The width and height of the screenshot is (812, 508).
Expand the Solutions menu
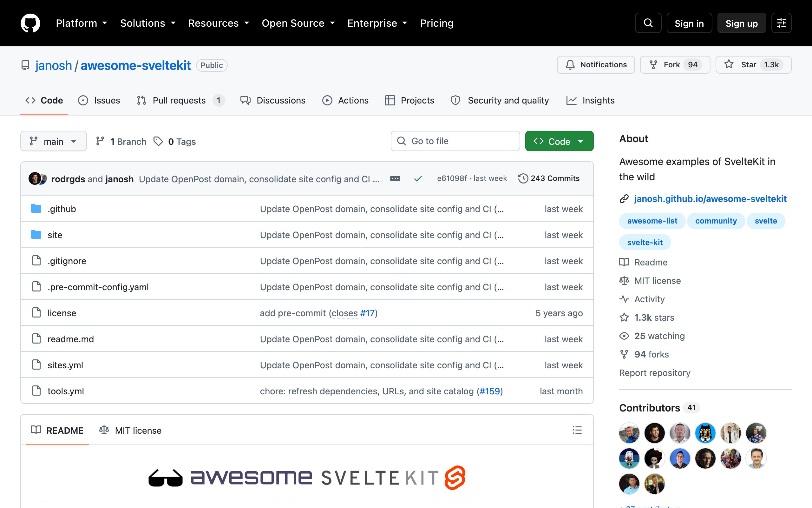148,23
